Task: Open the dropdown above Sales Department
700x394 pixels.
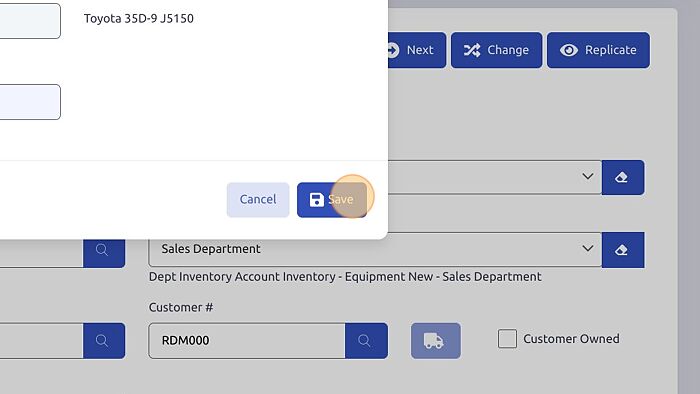Action: (495, 177)
